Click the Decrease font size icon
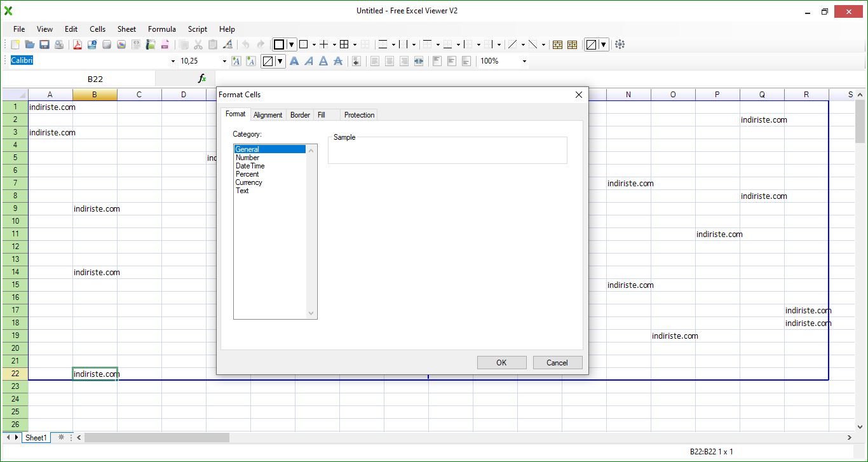 pos(251,61)
